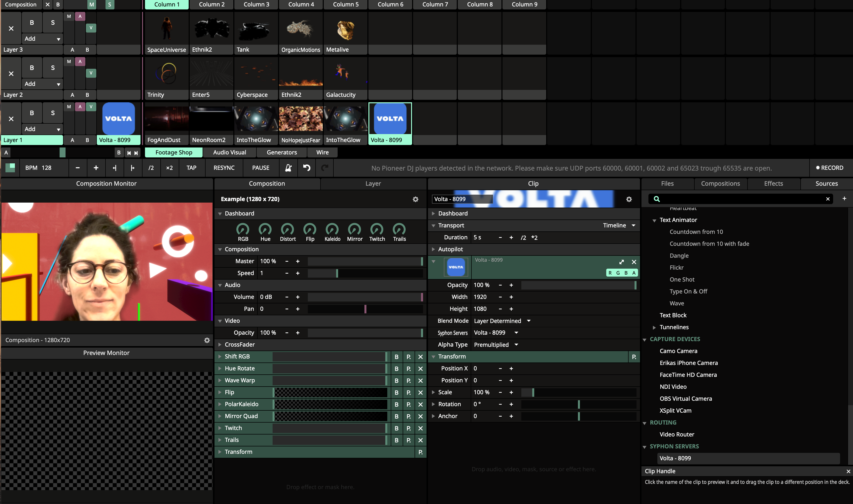
Task: Toggle Solo on Layer 3
Action: pos(53,23)
